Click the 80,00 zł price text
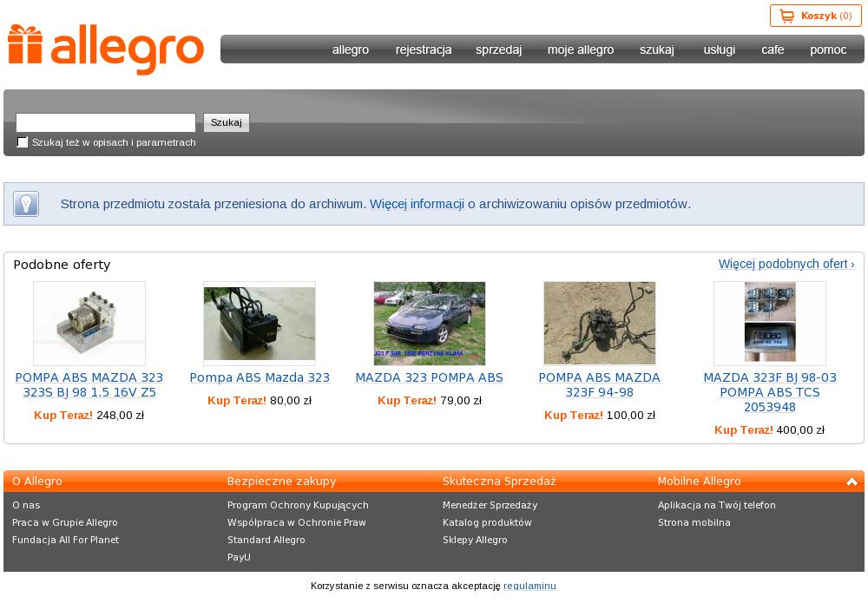 click(x=291, y=401)
